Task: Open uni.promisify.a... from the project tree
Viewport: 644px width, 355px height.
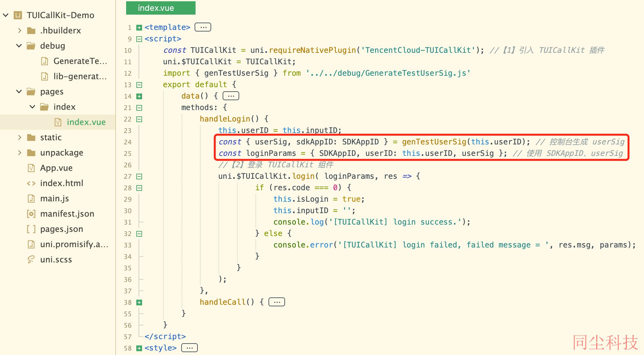Action: (x=74, y=244)
